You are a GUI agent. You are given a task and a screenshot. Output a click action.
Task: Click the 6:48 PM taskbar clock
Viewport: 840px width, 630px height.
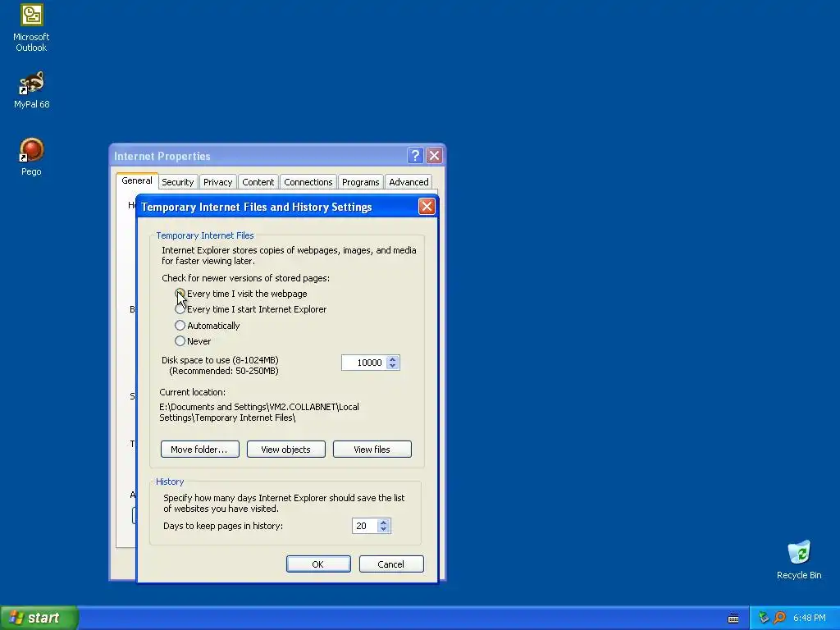(809, 618)
